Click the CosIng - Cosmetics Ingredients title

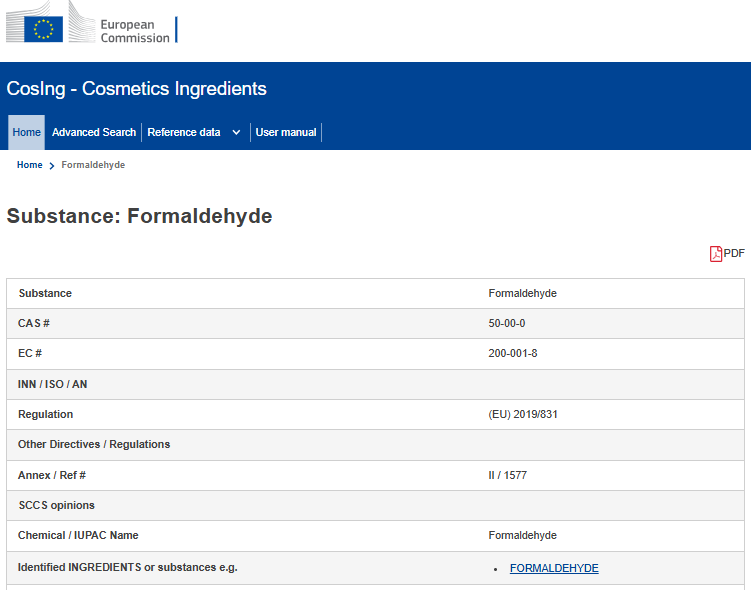137,89
